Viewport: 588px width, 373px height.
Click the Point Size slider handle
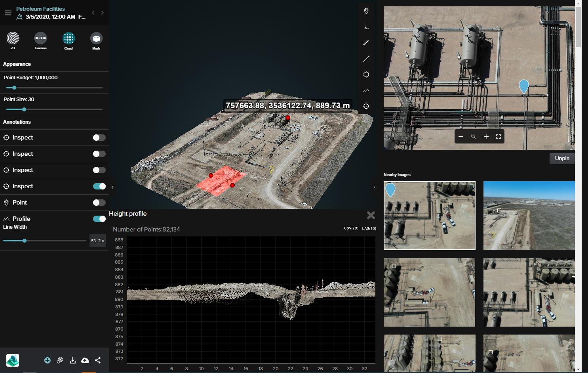(x=24, y=109)
